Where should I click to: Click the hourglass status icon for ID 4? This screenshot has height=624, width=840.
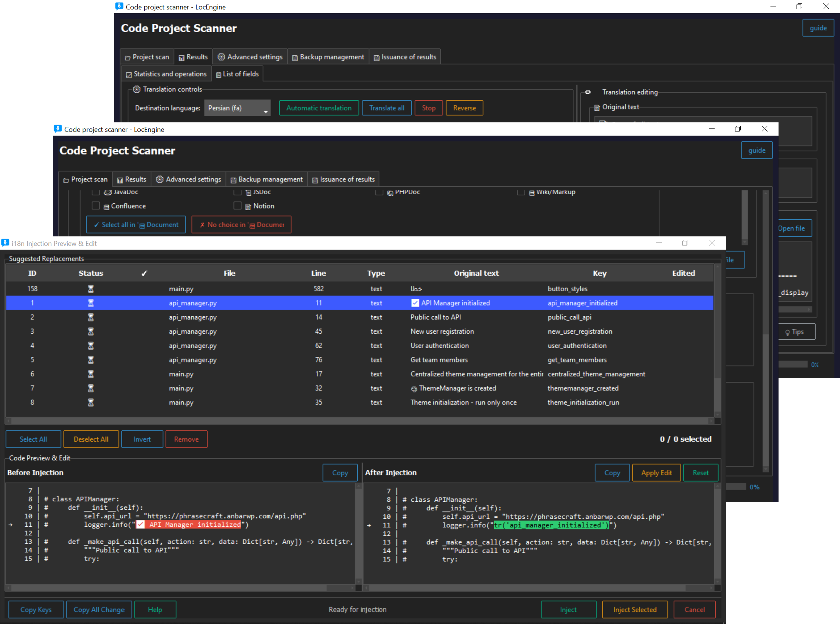(x=91, y=346)
